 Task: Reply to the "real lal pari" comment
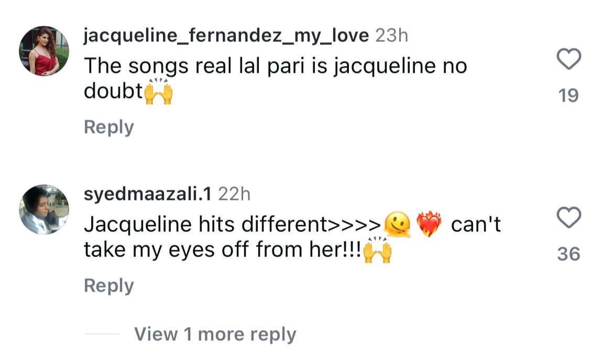(x=109, y=127)
